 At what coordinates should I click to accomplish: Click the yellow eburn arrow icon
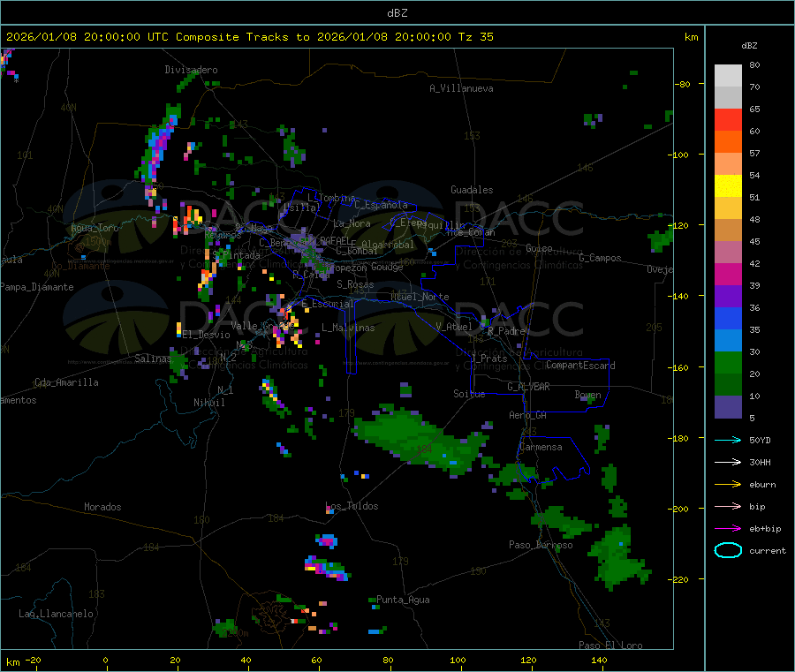(728, 485)
